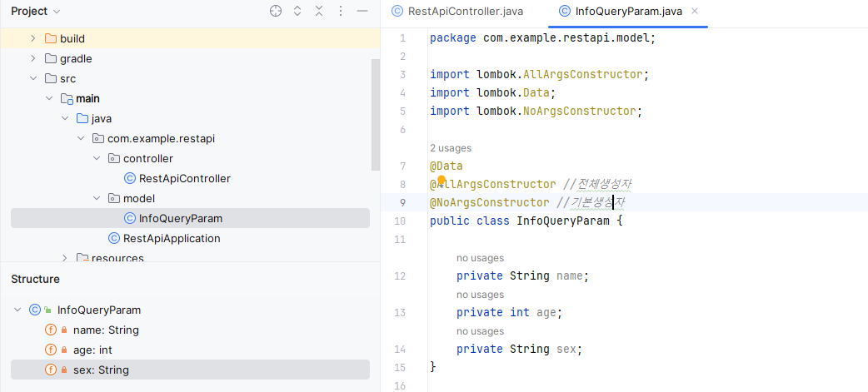Close the InfoQueryParam.java tab
Screen dimensions: 868x392
click(696, 11)
